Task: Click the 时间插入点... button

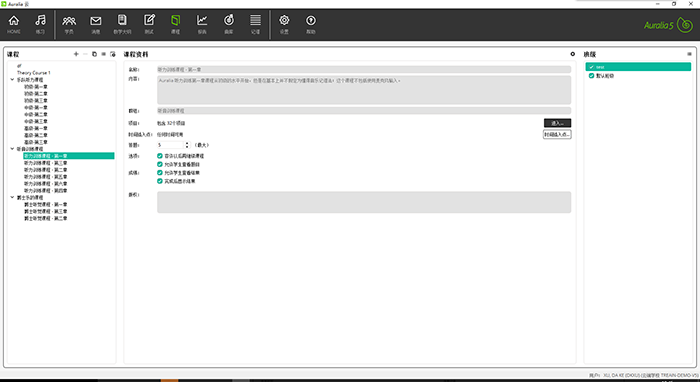Action: click(557, 134)
